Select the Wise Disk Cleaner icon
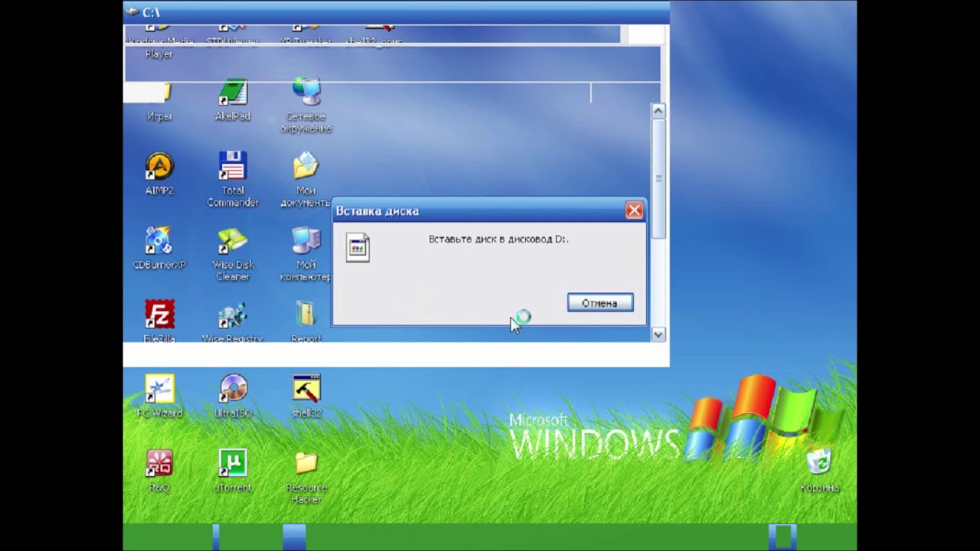 click(x=233, y=240)
